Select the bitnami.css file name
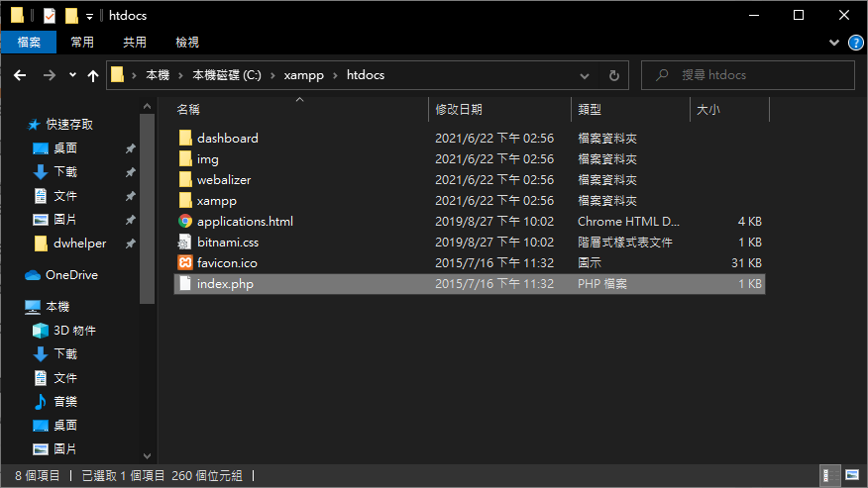The width and height of the screenshot is (868, 488). point(228,242)
